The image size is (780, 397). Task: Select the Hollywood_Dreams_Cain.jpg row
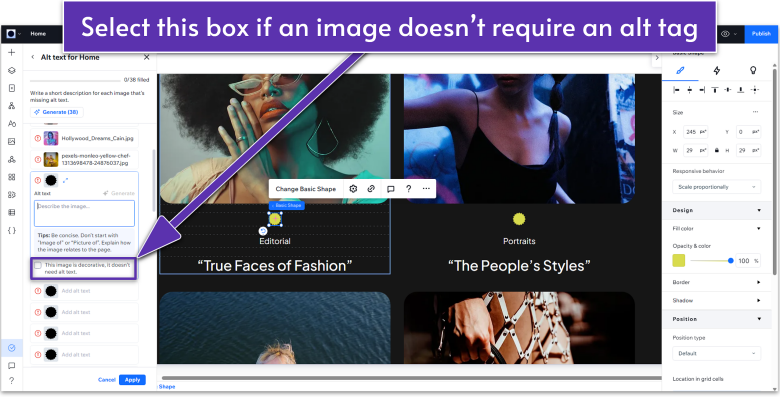point(85,138)
